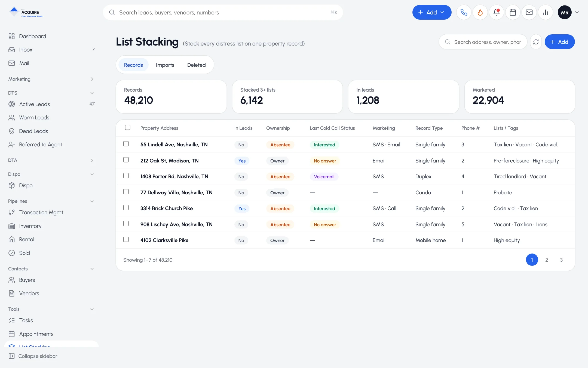Click the refresh records icon

click(536, 42)
